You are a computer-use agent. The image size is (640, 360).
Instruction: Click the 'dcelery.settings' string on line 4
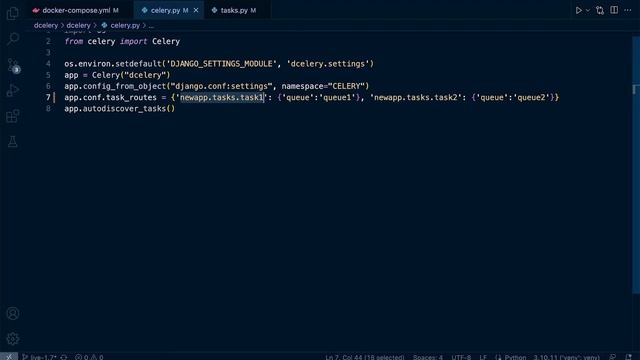[x=328, y=64]
